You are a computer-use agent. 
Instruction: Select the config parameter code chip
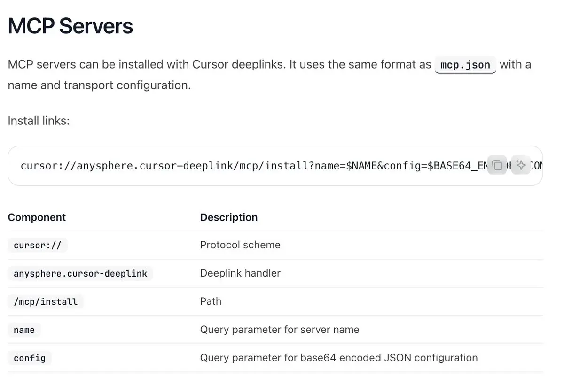click(30, 358)
